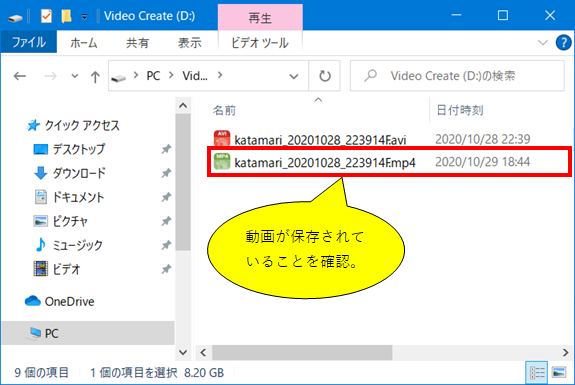The width and height of the screenshot is (575, 385).
Task: Click the refresh icon beside address bar
Action: pos(325,76)
